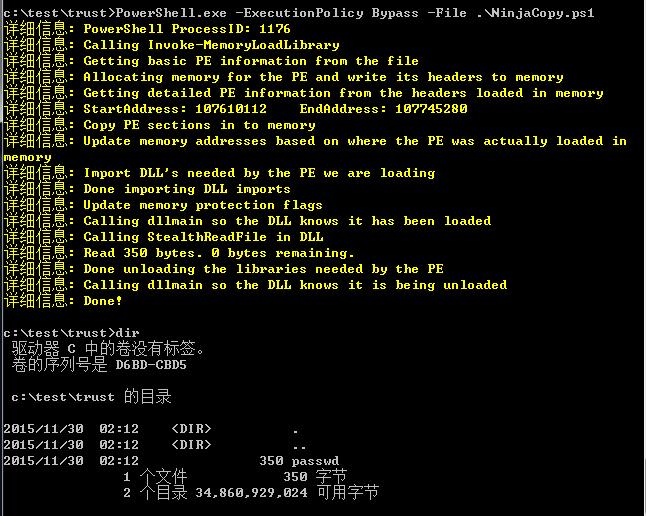This screenshot has height=516, width=646.
Task: Click the Calling Invoke-MemoryLoadLibrary line
Action: point(210,45)
